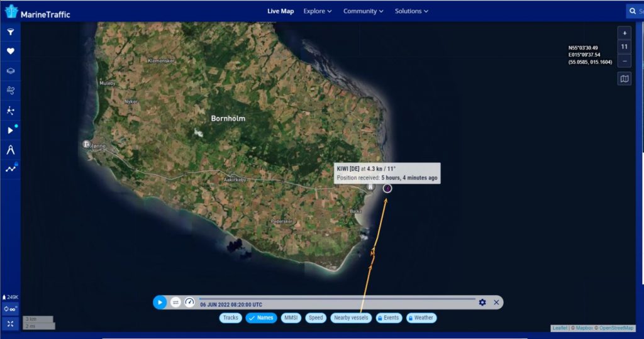This screenshot has width=644, height=339.
Task: Click the playback timeline progress bar
Action: click(336, 298)
